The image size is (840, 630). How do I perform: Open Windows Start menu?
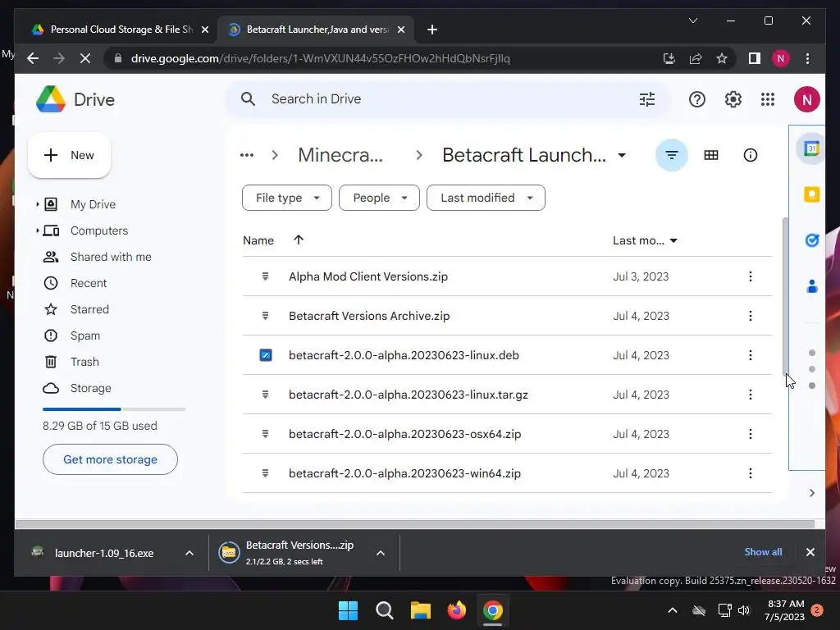pyautogui.click(x=348, y=610)
